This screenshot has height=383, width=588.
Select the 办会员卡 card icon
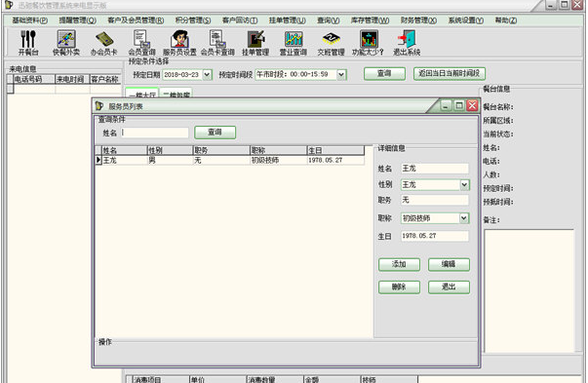[x=104, y=39]
